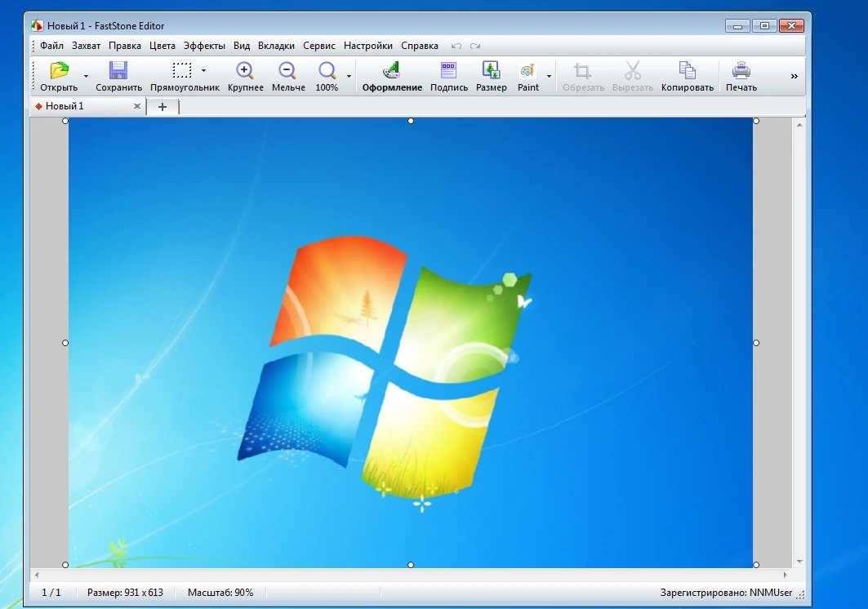
Task: Select the Прямоугольник capture tool
Action: 181,71
